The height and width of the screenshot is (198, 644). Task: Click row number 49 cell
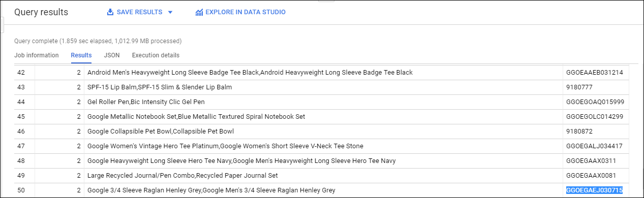25,176
